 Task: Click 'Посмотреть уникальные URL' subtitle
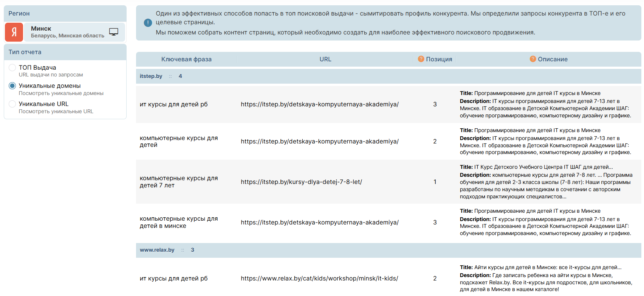click(56, 111)
